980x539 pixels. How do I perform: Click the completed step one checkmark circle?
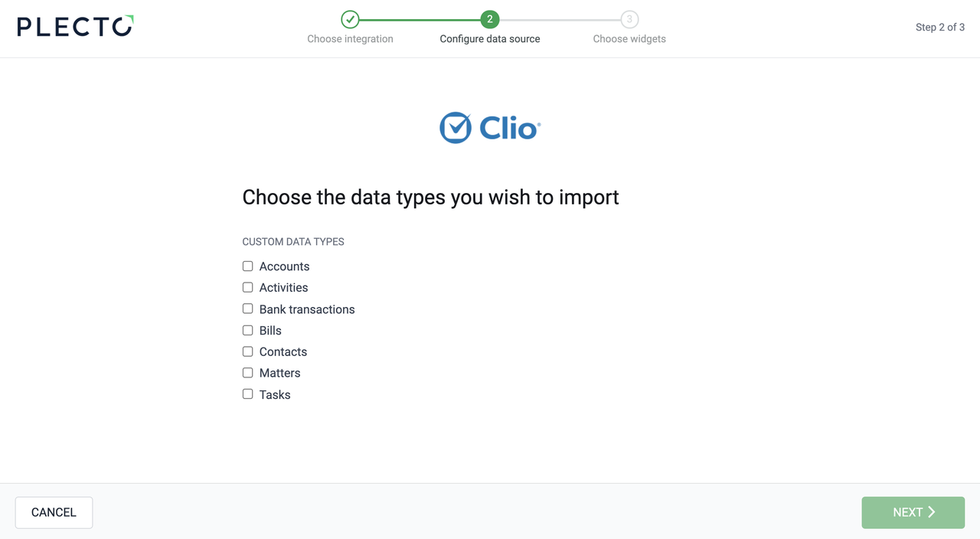pos(350,19)
